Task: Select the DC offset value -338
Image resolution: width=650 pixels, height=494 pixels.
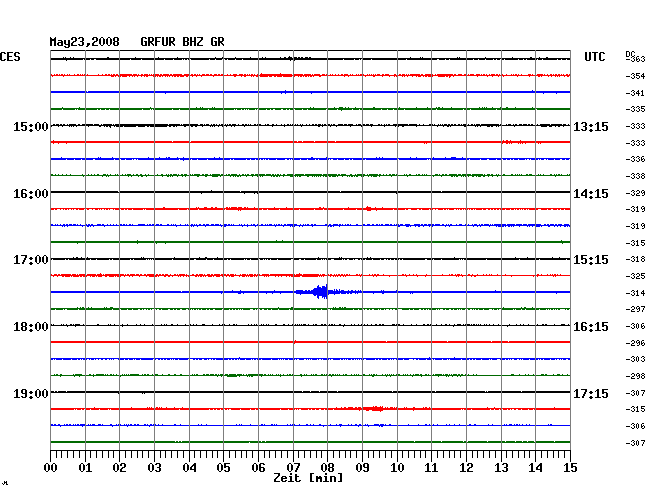Action: (635, 176)
